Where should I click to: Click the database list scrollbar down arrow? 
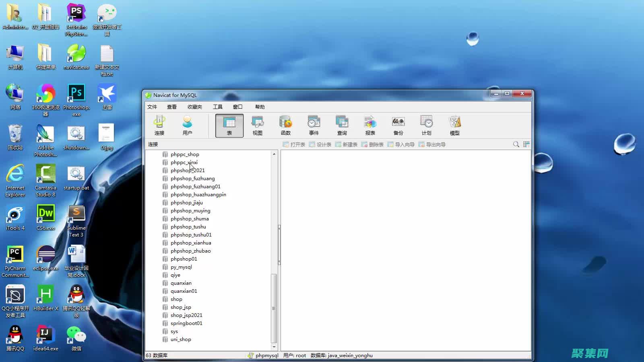[274, 347]
